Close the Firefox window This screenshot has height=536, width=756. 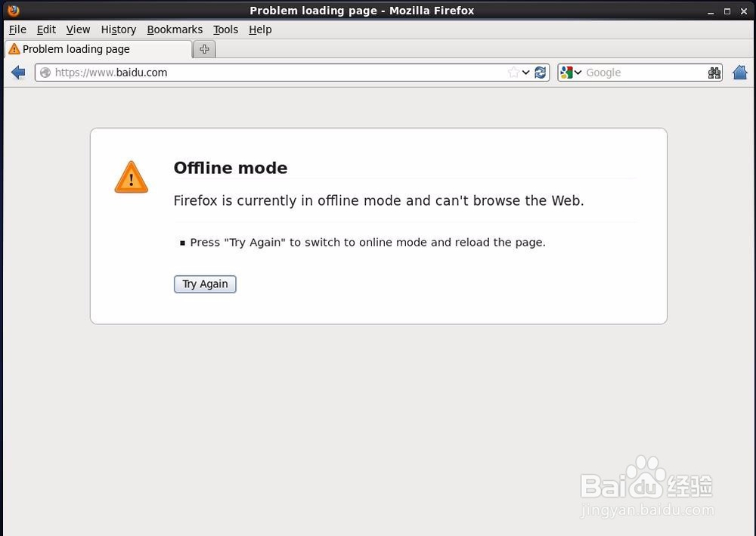(744, 11)
